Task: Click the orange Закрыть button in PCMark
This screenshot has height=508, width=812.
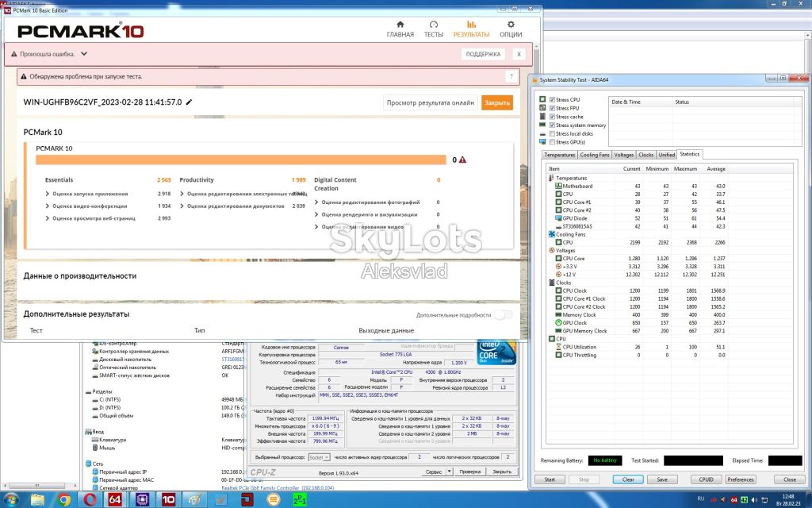Action: coord(497,102)
